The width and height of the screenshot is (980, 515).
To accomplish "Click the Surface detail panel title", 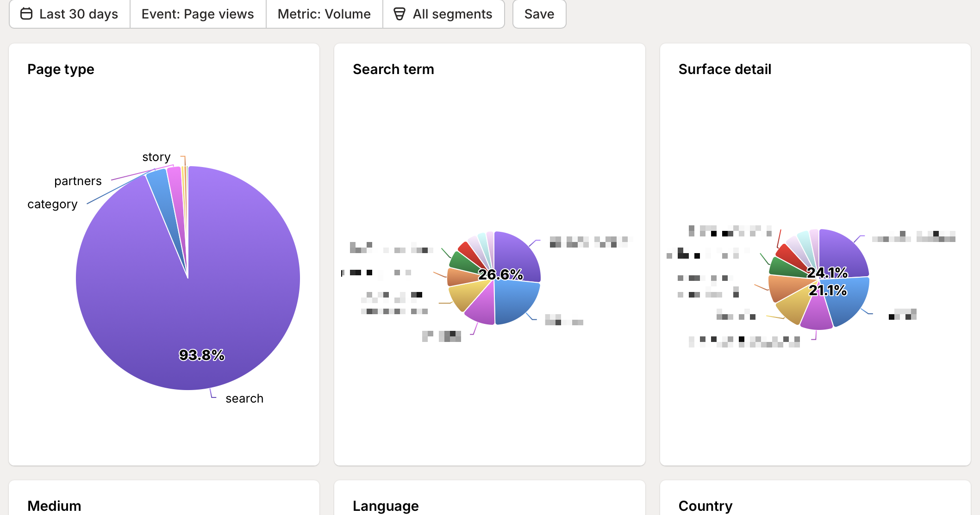I will point(724,69).
